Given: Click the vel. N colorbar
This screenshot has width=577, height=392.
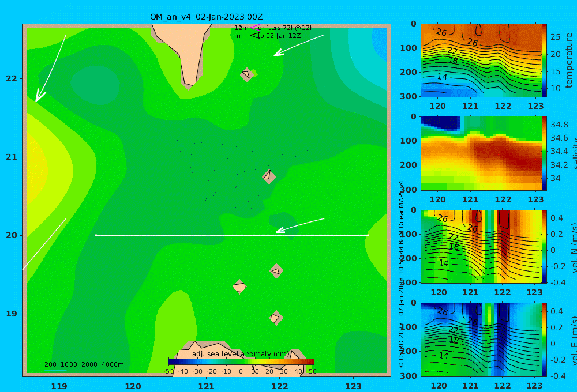Looking at the screenshot, I should pos(545,246).
